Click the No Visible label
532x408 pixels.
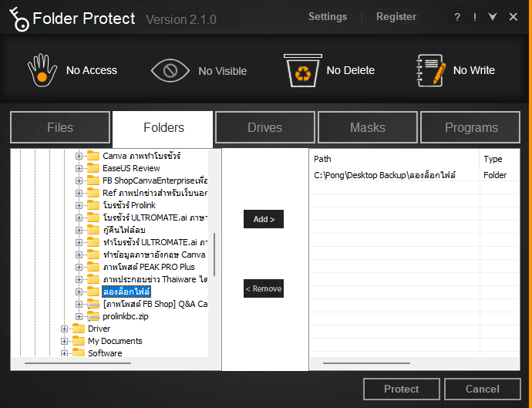(223, 71)
